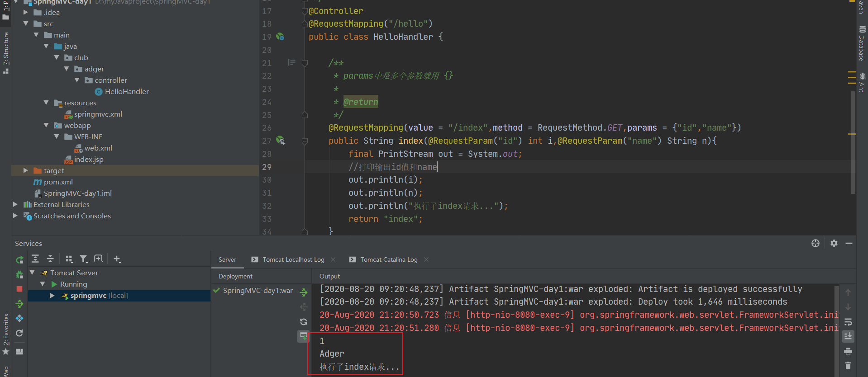Click the Update application icon in Services sidebar

(x=19, y=318)
